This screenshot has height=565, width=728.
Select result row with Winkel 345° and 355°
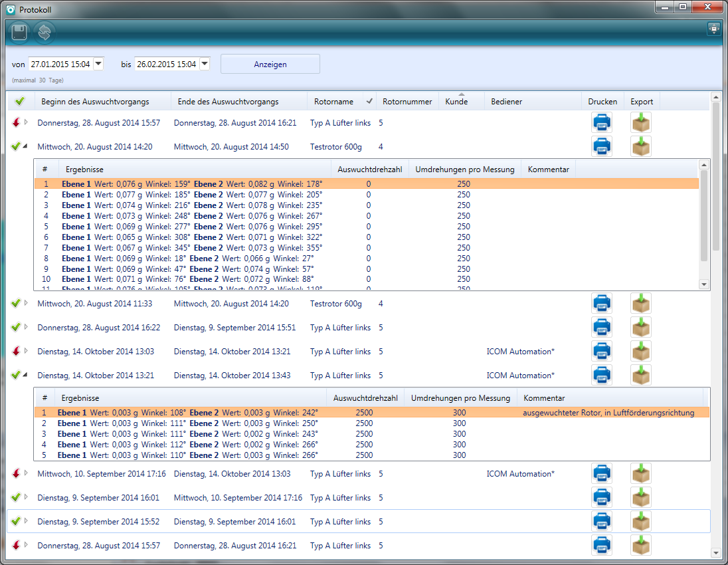367,248
